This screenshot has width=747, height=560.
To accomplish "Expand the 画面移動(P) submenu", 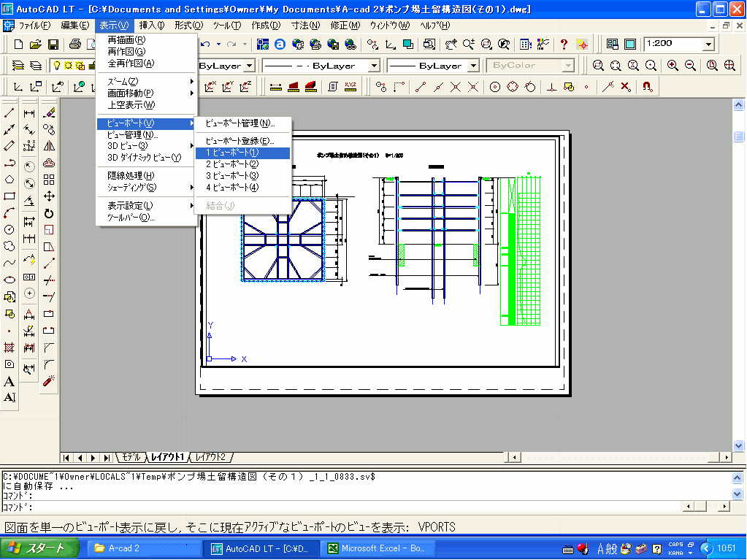I will click(x=147, y=93).
